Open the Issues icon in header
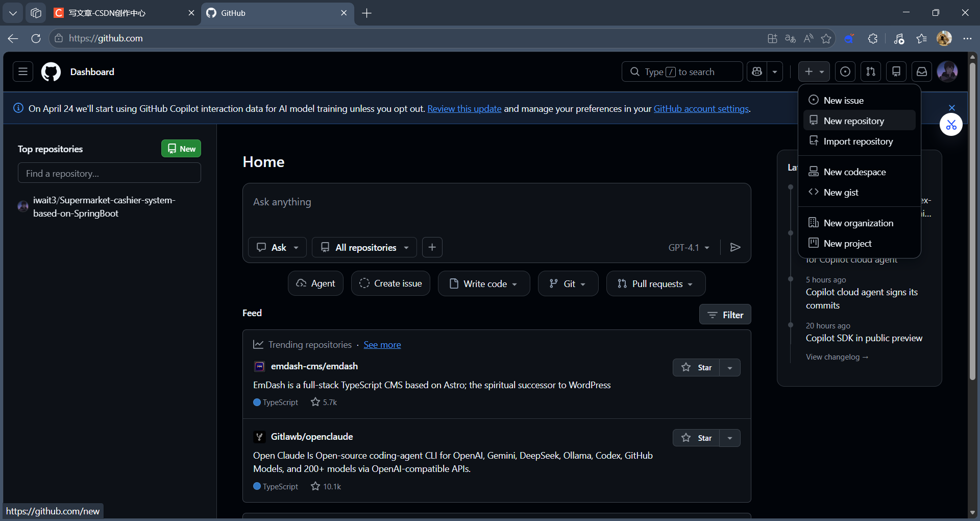The image size is (980, 521). click(845, 72)
